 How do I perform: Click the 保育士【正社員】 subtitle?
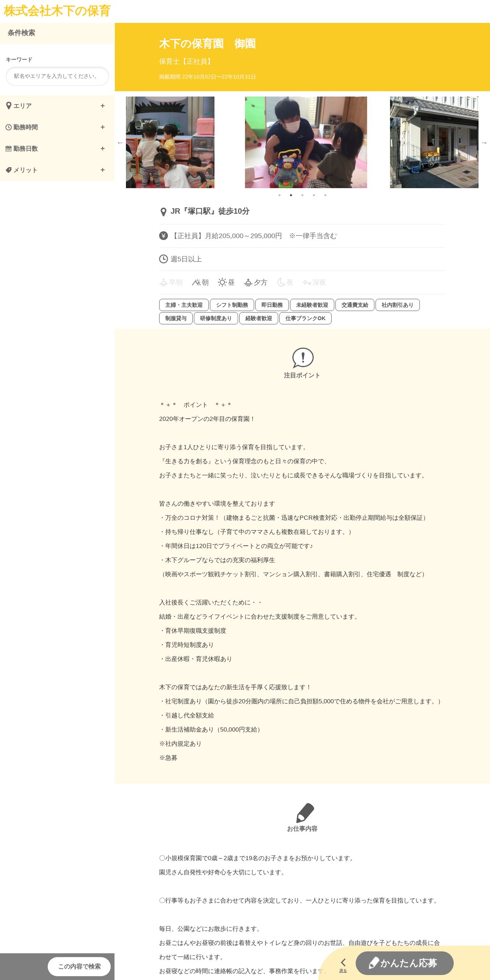186,61
